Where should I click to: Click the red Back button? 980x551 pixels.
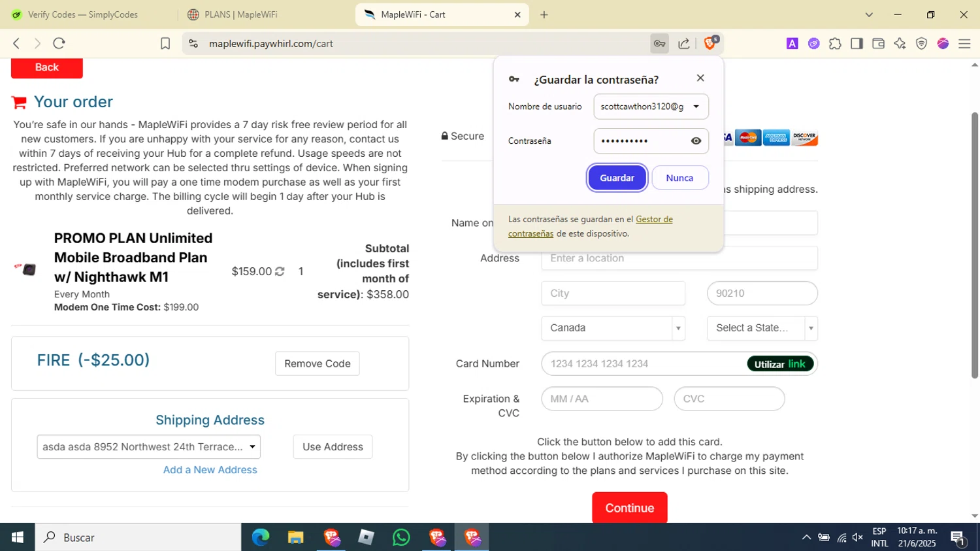[47, 67]
